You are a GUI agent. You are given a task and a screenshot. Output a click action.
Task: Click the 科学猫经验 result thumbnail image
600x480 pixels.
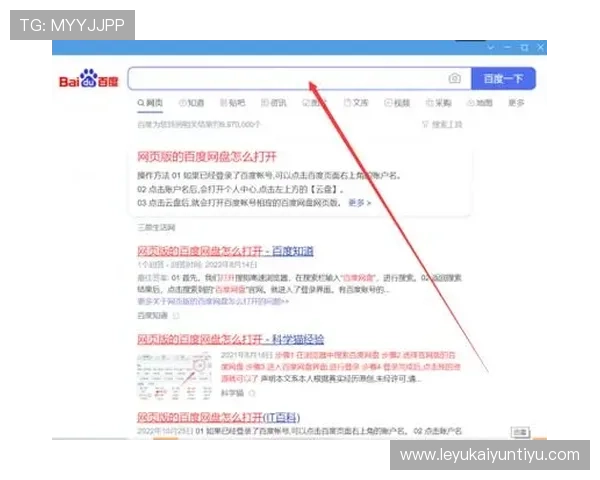(x=174, y=376)
